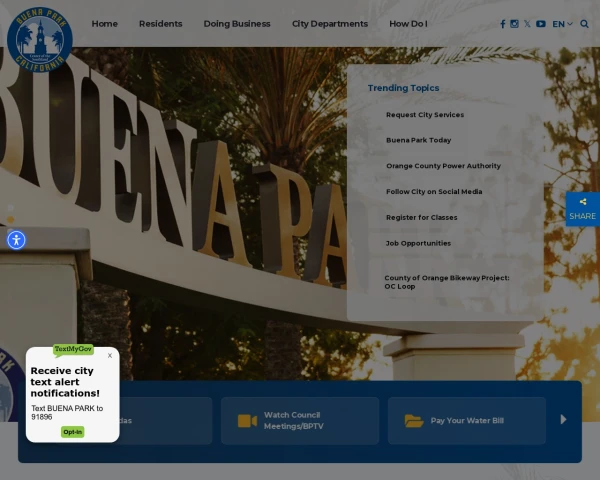
Task: Open Watch Council Meetings/BPTV tile
Action: (x=300, y=421)
